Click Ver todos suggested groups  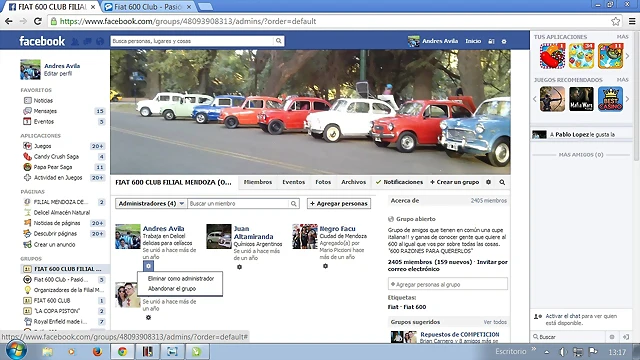pos(495,322)
